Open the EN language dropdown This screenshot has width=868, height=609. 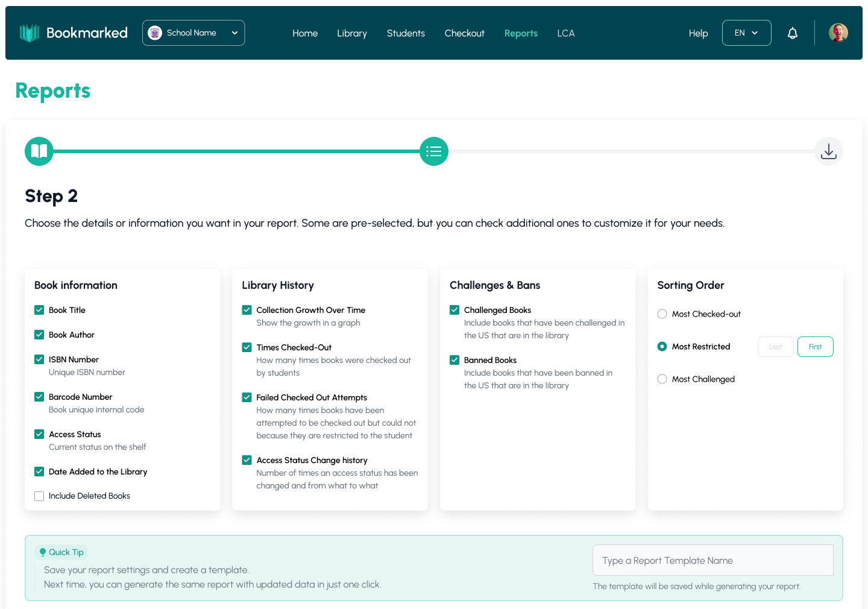(746, 33)
